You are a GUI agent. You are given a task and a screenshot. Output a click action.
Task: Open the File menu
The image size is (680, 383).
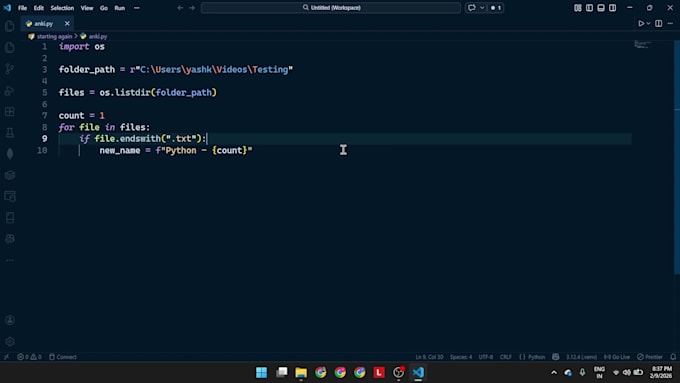[23, 8]
